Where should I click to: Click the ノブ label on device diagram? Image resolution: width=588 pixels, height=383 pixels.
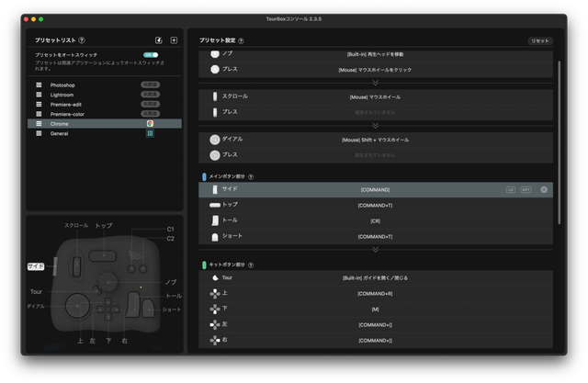171,282
